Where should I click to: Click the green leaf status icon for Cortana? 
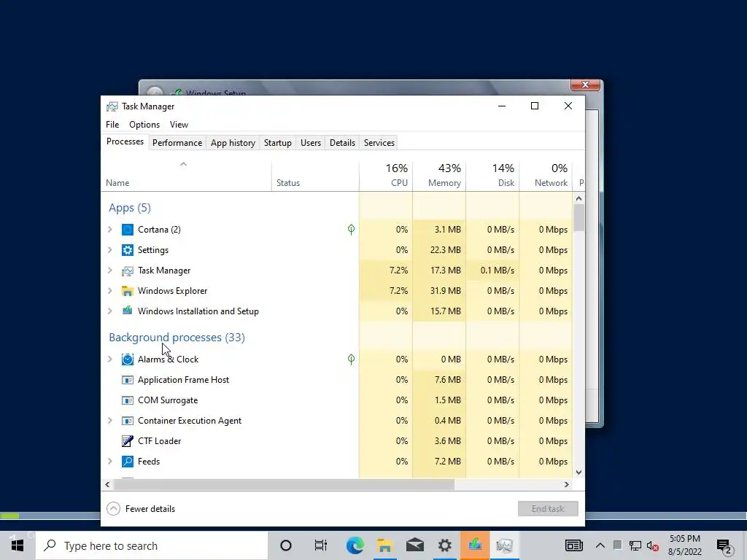click(x=351, y=230)
